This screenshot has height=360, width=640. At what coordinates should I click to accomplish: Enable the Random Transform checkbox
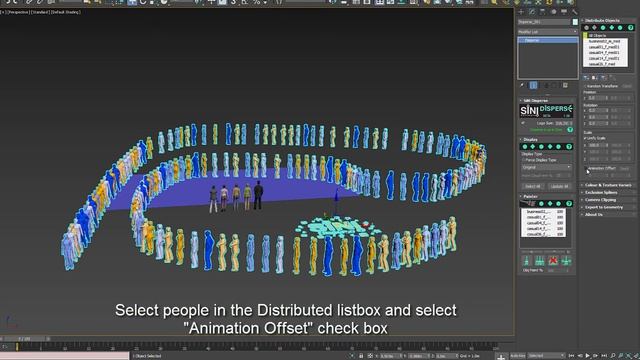[x=585, y=86]
